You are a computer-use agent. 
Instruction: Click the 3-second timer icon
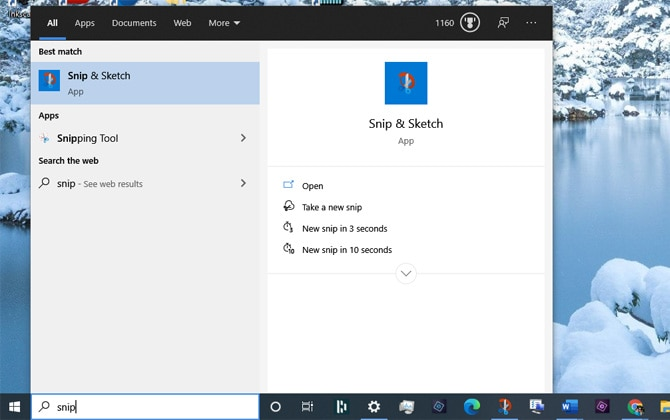[288, 227]
